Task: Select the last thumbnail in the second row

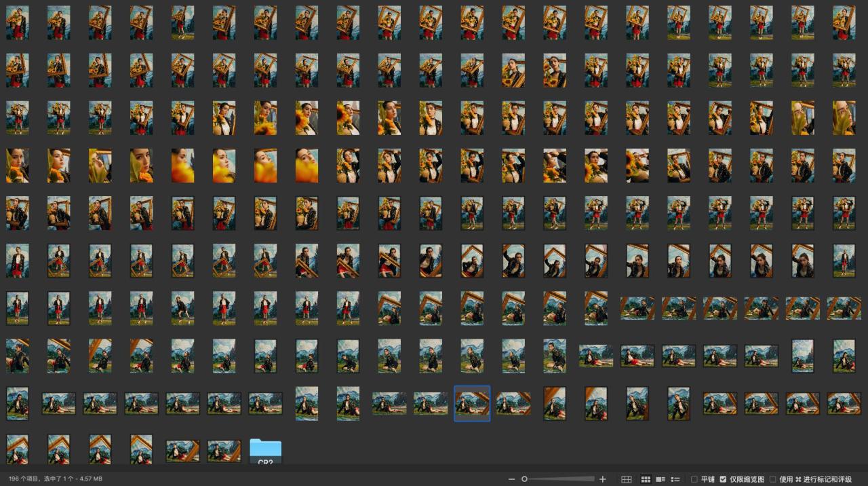Action: (x=844, y=71)
